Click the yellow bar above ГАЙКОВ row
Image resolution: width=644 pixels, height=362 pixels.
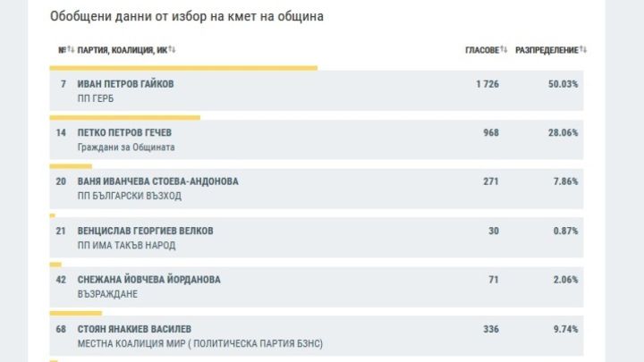click(x=183, y=68)
